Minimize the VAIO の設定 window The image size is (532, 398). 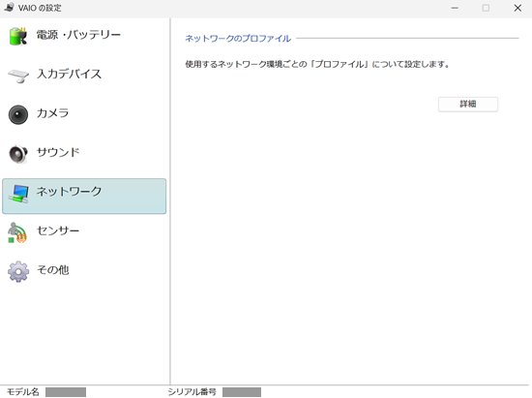click(455, 8)
